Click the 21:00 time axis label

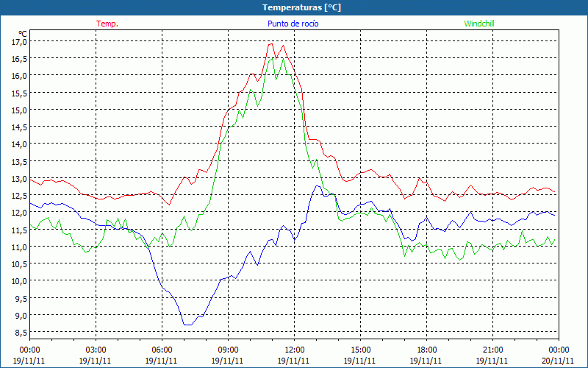pyautogui.click(x=493, y=350)
